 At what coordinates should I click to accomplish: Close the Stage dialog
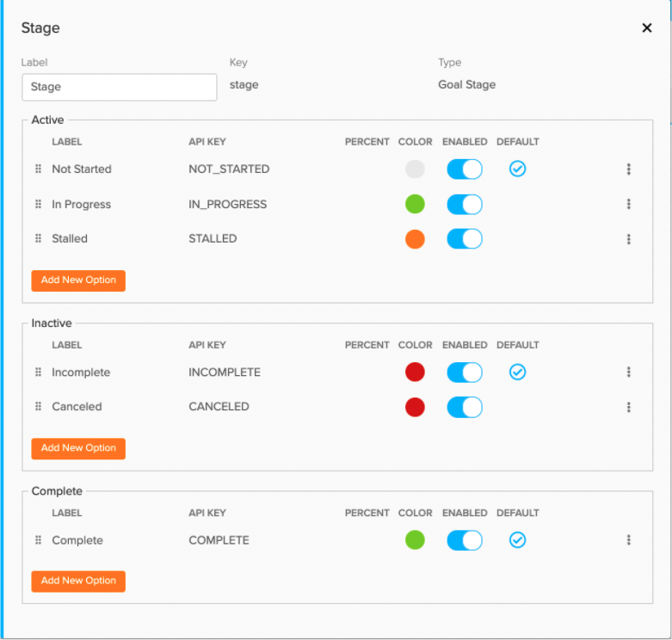[647, 28]
